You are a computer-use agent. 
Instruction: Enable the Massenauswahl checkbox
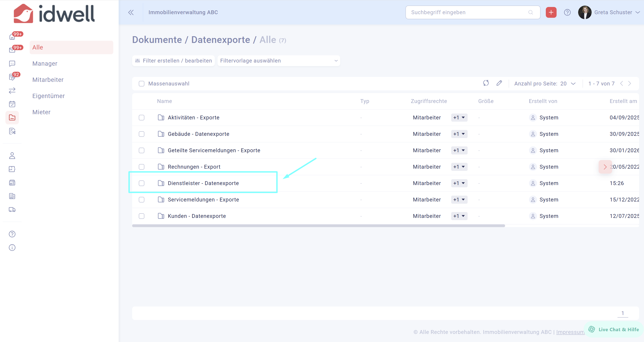click(142, 84)
